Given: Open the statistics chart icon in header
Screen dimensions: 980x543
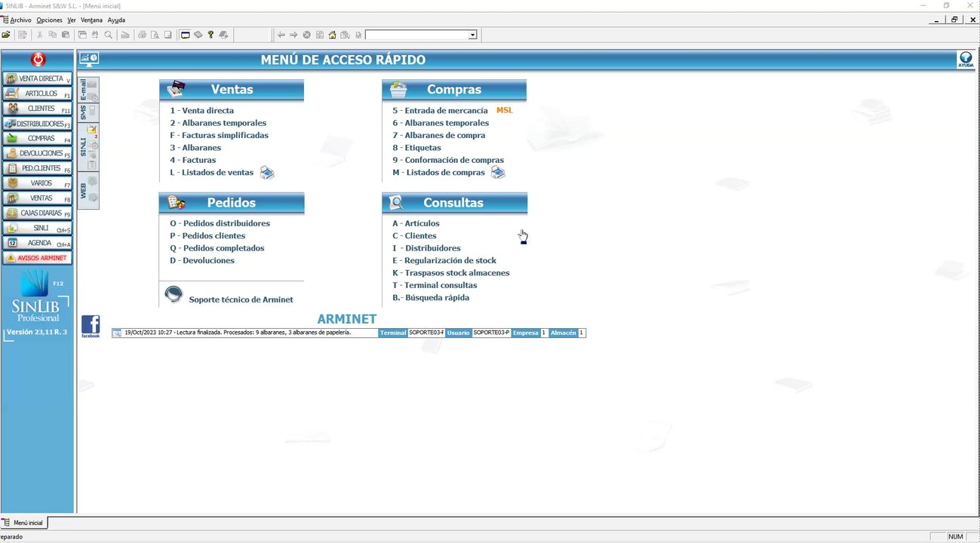Looking at the screenshot, I should click(x=90, y=59).
